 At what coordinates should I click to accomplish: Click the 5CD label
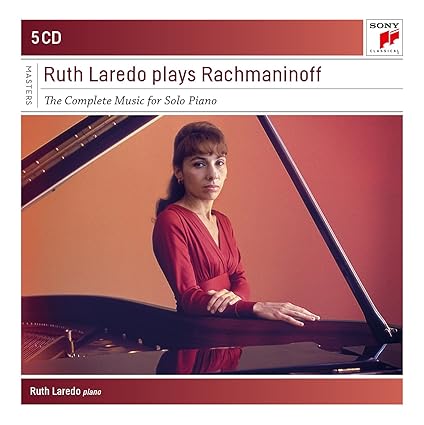coord(46,38)
